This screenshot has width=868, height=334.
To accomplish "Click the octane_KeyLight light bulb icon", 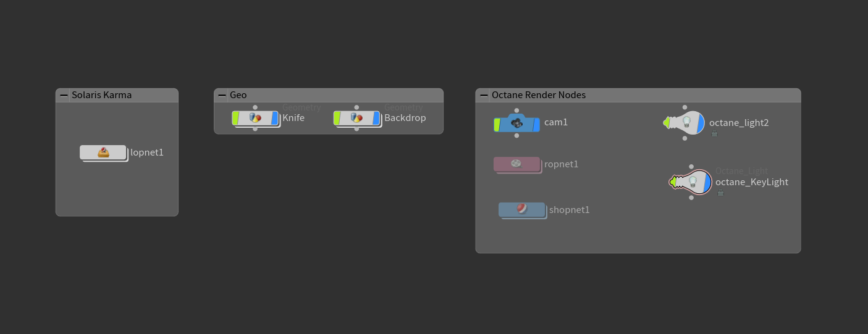I will coord(693,182).
